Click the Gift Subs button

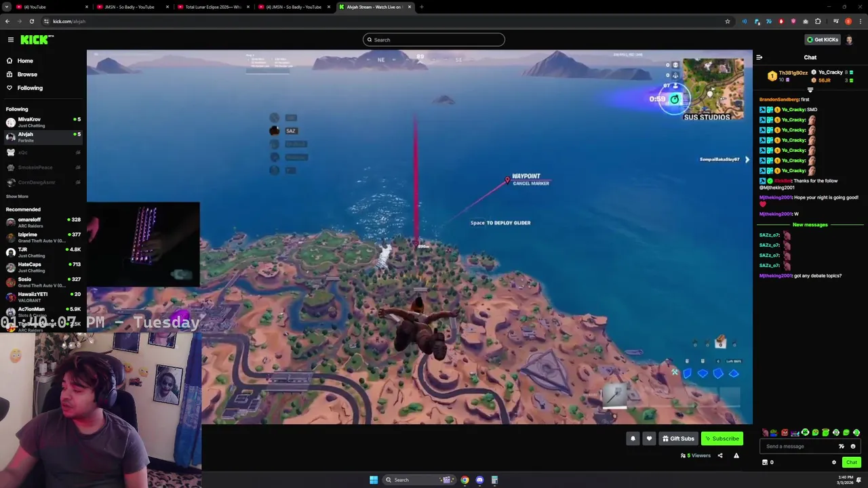pos(678,439)
